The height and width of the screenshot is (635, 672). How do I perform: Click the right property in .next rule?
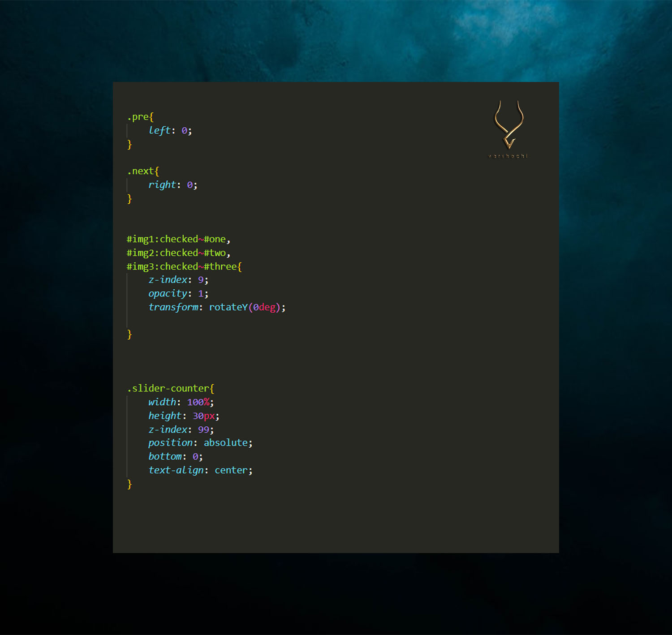(162, 185)
